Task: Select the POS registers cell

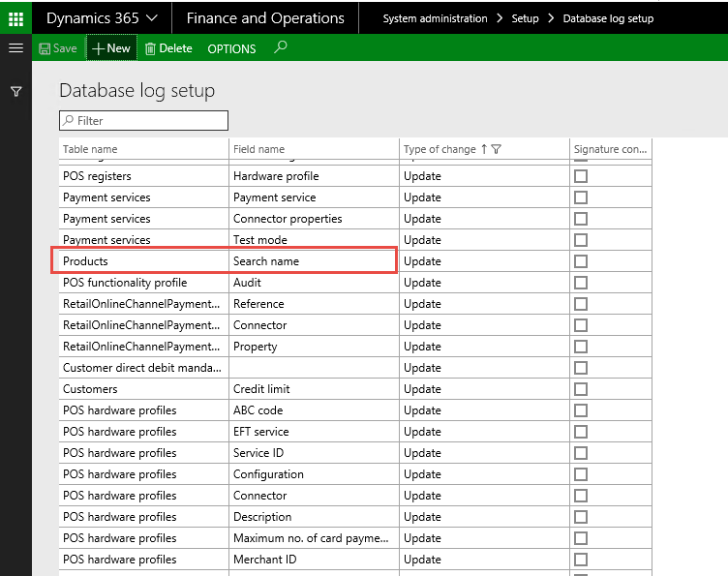Action: pyautogui.click(x=143, y=176)
